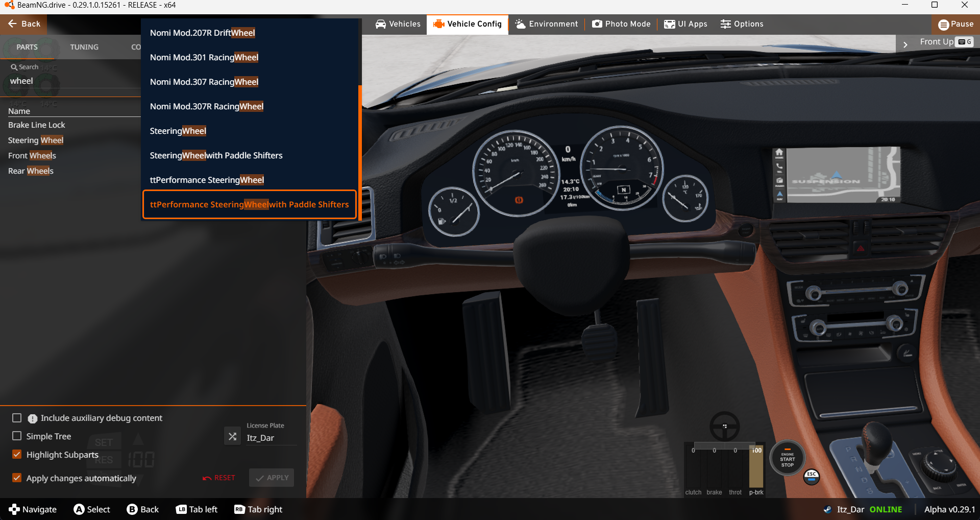The width and height of the screenshot is (980, 520).
Task: Click the Environment weather icon
Action: click(x=520, y=24)
